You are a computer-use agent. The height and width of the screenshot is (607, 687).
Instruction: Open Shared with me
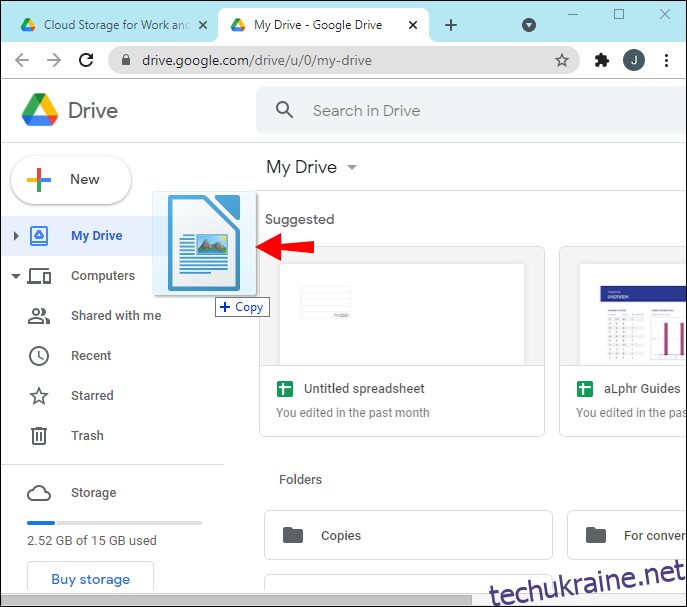point(116,316)
